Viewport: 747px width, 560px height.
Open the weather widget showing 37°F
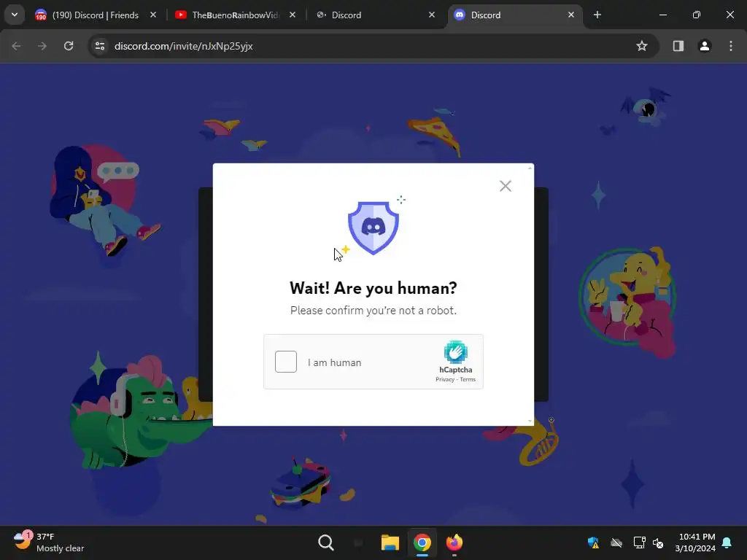point(49,542)
